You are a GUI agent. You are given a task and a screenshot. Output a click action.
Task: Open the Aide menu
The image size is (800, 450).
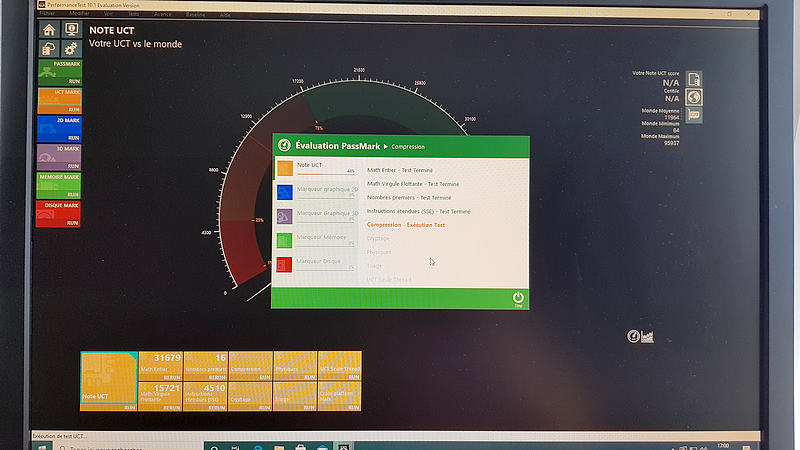(x=225, y=15)
